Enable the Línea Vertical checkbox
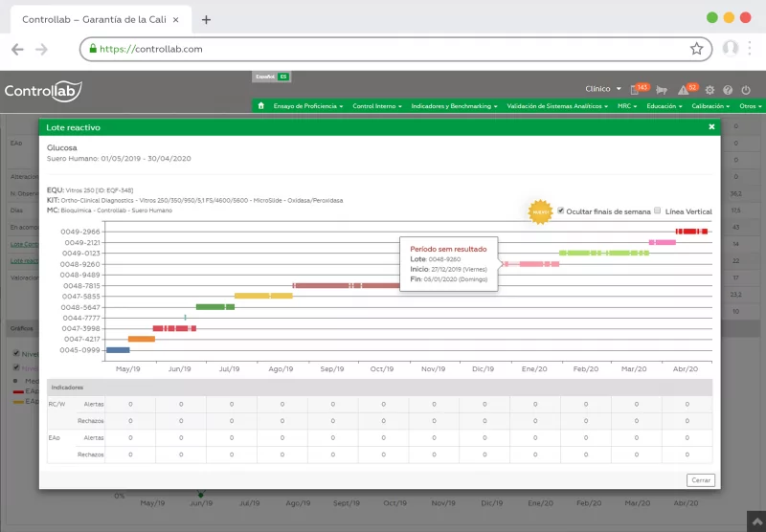Viewport: 766px width, 532px height. (x=658, y=211)
